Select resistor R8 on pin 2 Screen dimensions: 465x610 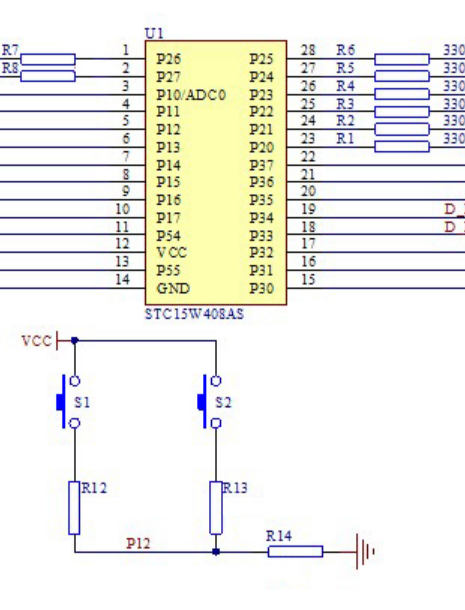[x=47, y=76]
